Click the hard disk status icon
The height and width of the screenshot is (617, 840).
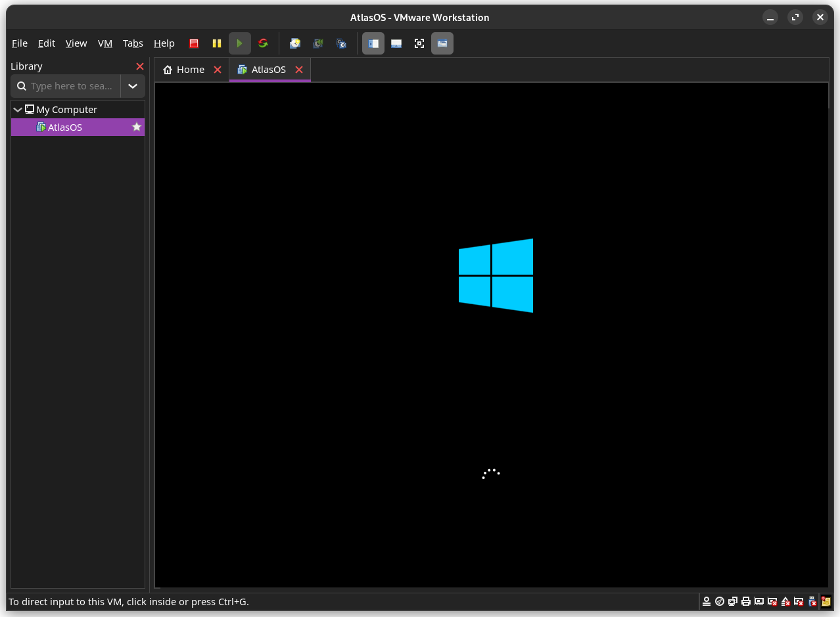[x=707, y=601]
